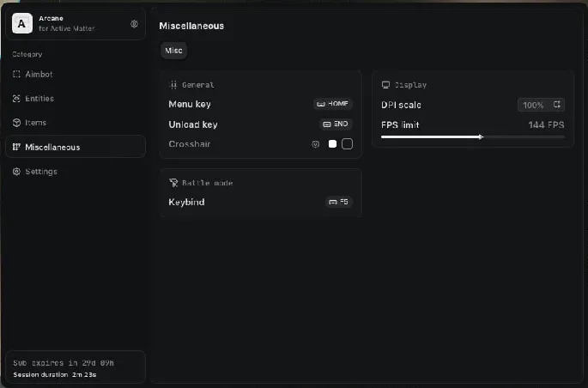Click the Arcane "A" logo
Viewport: 588px width, 388px height.
tap(21, 25)
